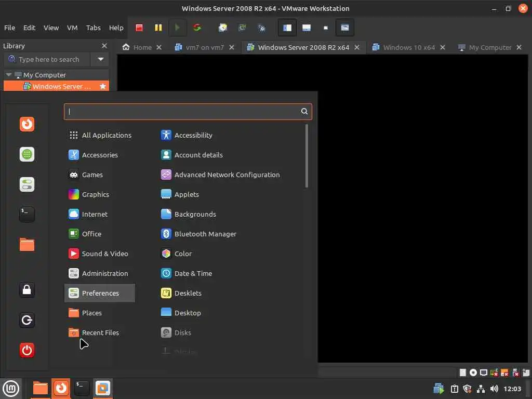Click the red Shut Down icon in menu sidebar

[x=27, y=350]
